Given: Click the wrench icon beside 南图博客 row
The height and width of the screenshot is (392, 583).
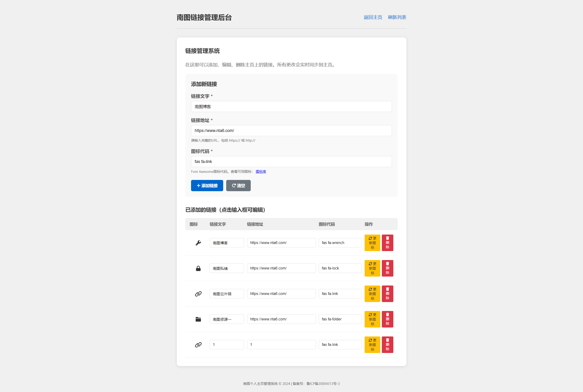Looking at the screenshot, I should (198, 243).
